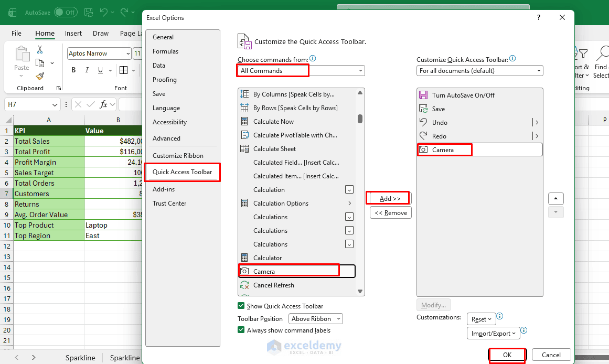Expand the Calculation Options submenu arrow
Image resolution: width=609 pixels, height=364 pixels.
(349, 203)
